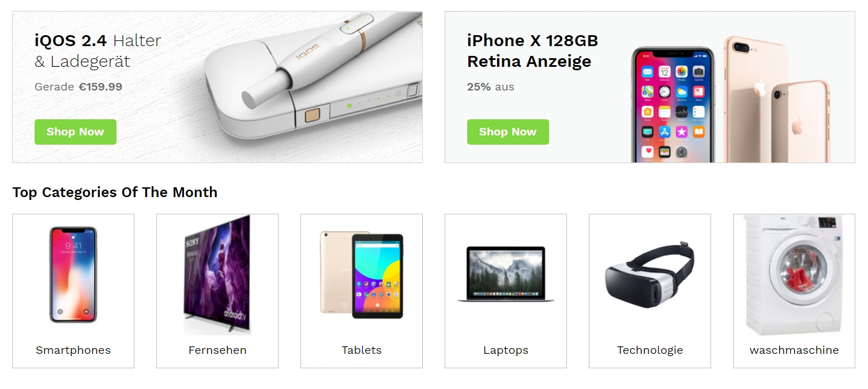The height and width of the screenshot is (389, 868).
Task: Select the VR headset Technologie image
Action: 650,275
